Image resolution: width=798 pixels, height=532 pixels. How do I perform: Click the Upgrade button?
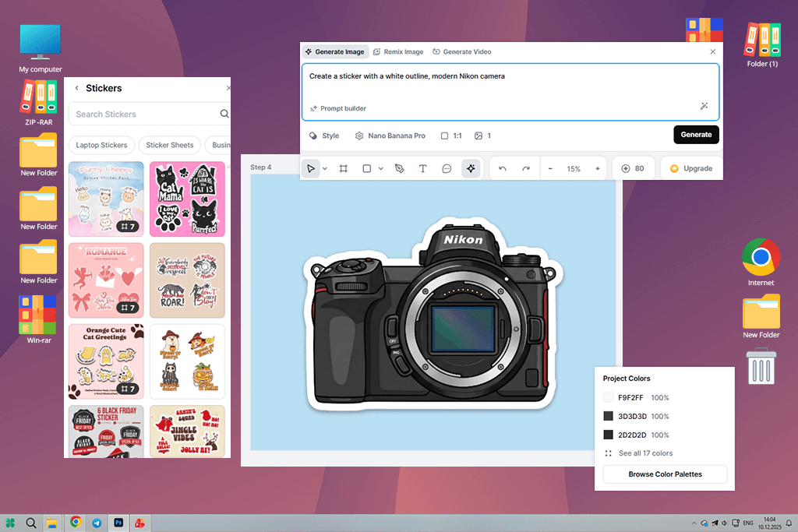tap(691, 168)
